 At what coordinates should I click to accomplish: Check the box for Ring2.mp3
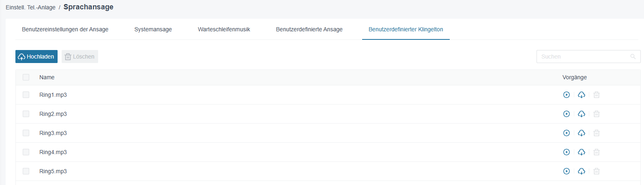pos(26,114)
